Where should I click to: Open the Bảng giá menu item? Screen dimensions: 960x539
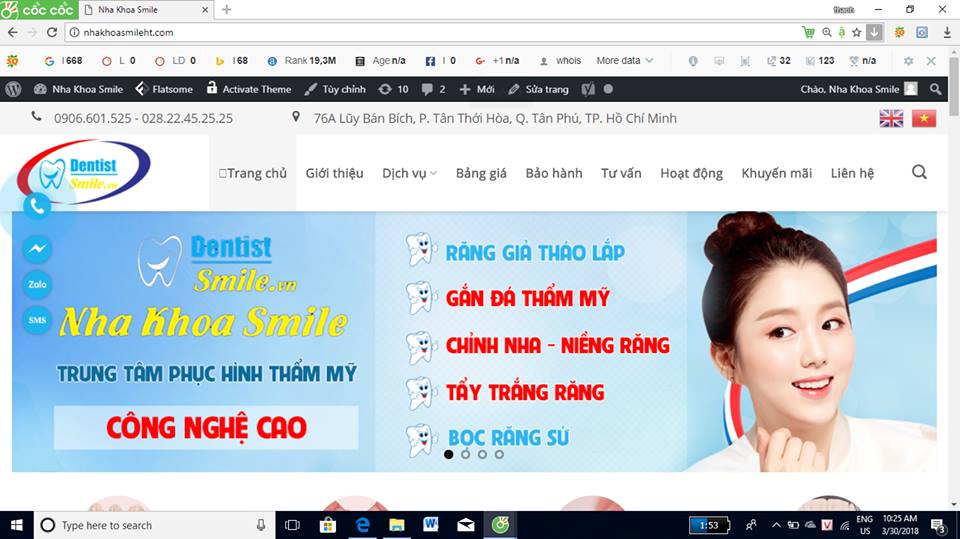[481, 173]
